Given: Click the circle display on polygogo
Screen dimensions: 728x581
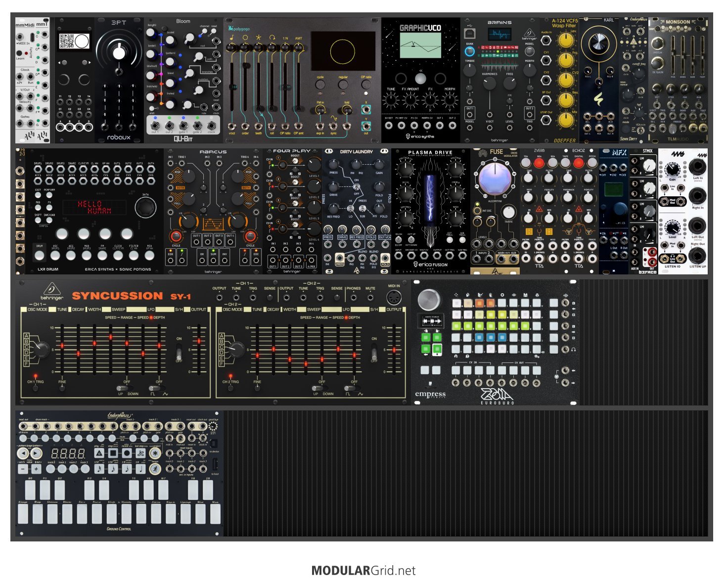Looking at the screenshot, I should point(342,51).
